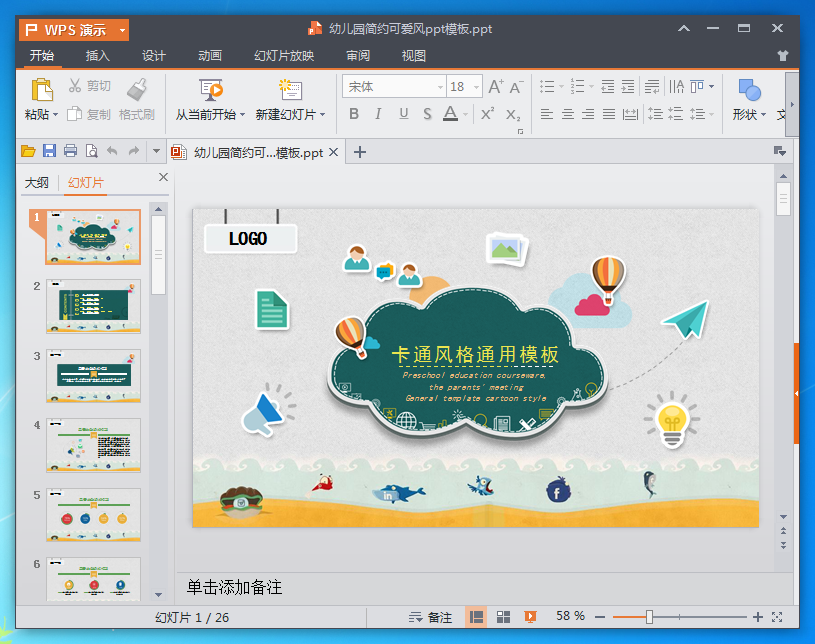Screen dimensions: 815x644
Task: Add a new document tab with plus
Action: coord(360,152)
